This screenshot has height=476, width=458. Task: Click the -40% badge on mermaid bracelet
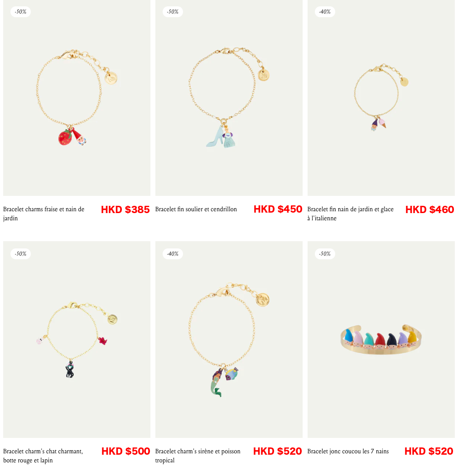[x=173, y=254]
